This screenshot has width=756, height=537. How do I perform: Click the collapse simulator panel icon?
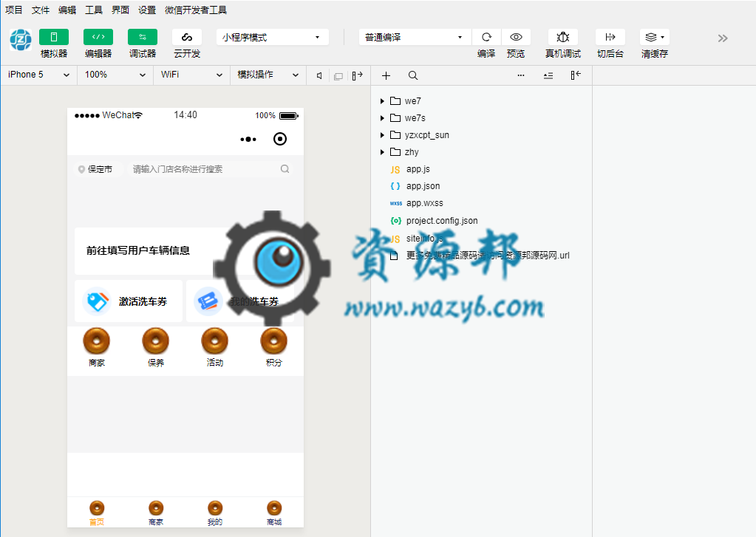tap(357, 75)
